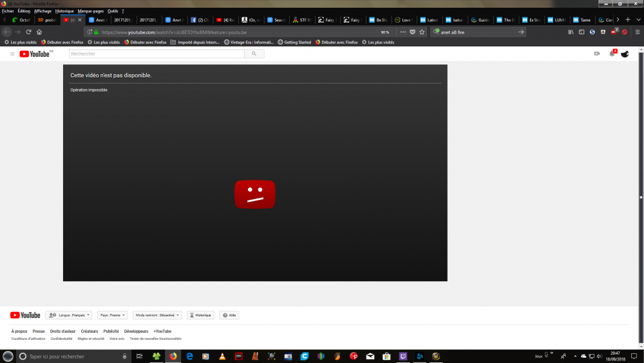Open the account avatar menu
The height and width of the screenshot is (363, 644).
click(x=625, y=54)
